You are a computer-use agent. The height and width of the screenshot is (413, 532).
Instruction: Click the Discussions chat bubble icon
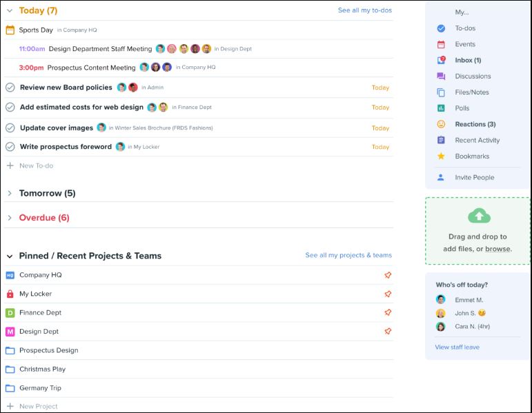tap(441, 77)
